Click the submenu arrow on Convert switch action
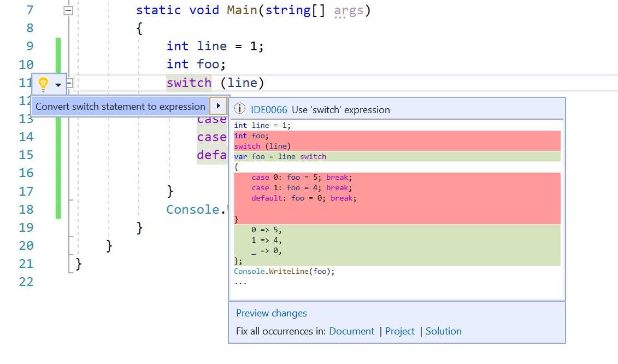This screenshot has height=364, width=618. [218, 106]
